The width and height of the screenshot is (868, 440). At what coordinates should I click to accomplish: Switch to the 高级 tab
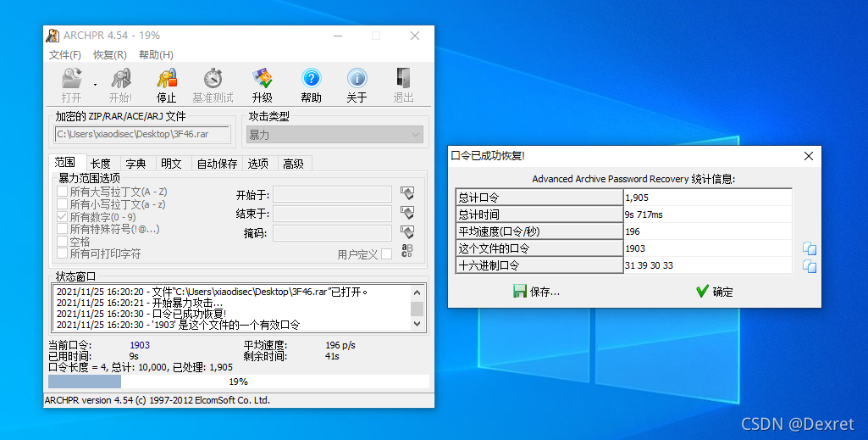click(x=293, y=164)
